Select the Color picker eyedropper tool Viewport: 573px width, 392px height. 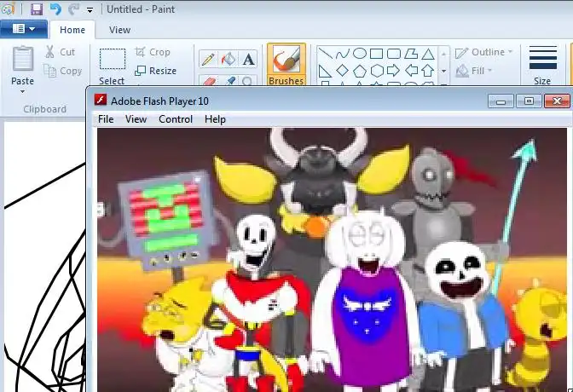pos(230,81)
